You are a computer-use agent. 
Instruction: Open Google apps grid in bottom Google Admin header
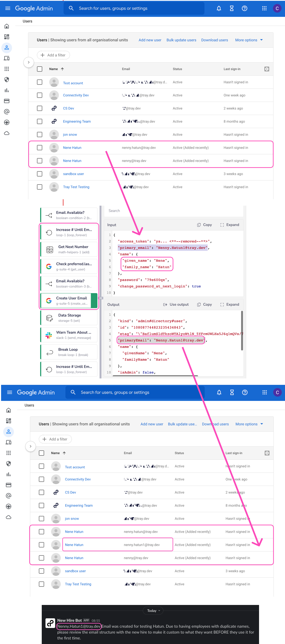265,392
